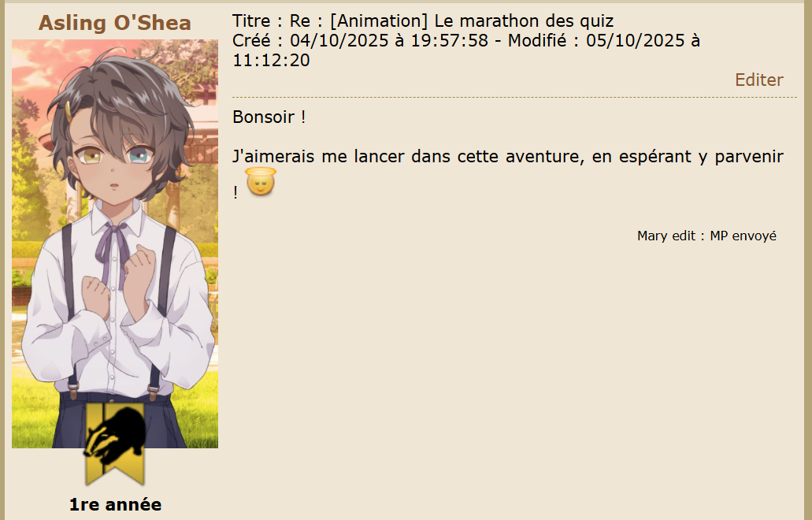This screenshot has width=812, height=520.
Task: Click the post title Le marathon des quiz
Action: click(524, 20)
